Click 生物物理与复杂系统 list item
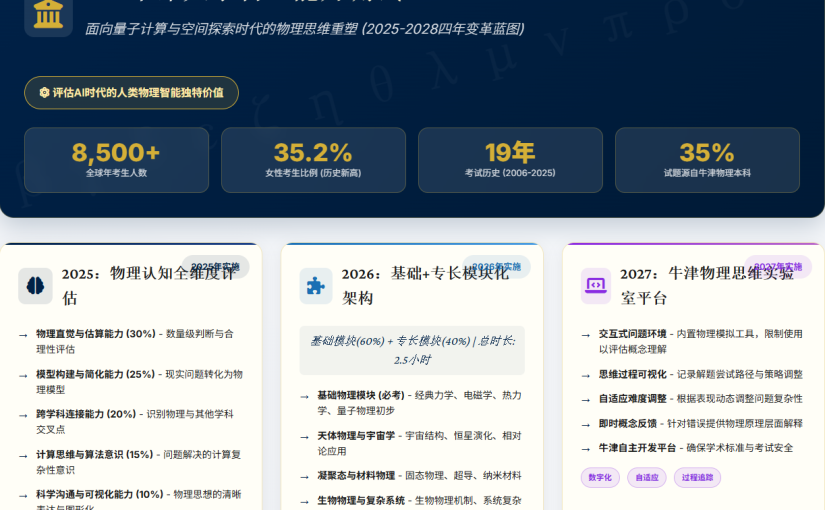The image size is (825, 510). pos(412,501)
